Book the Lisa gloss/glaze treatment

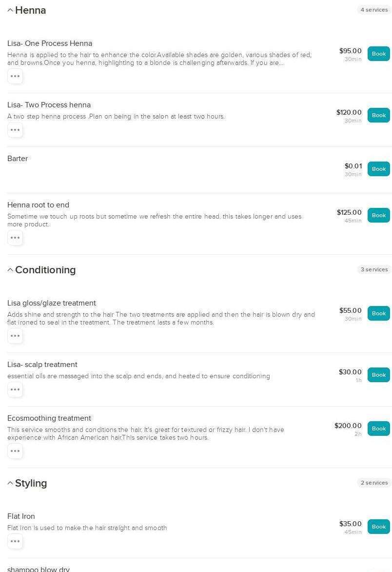pos(378,313)
